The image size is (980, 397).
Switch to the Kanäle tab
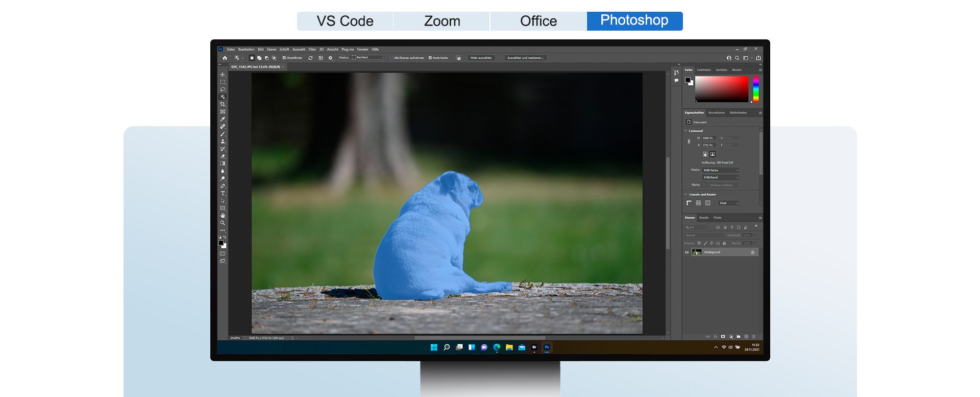click(x=704, y=218)
